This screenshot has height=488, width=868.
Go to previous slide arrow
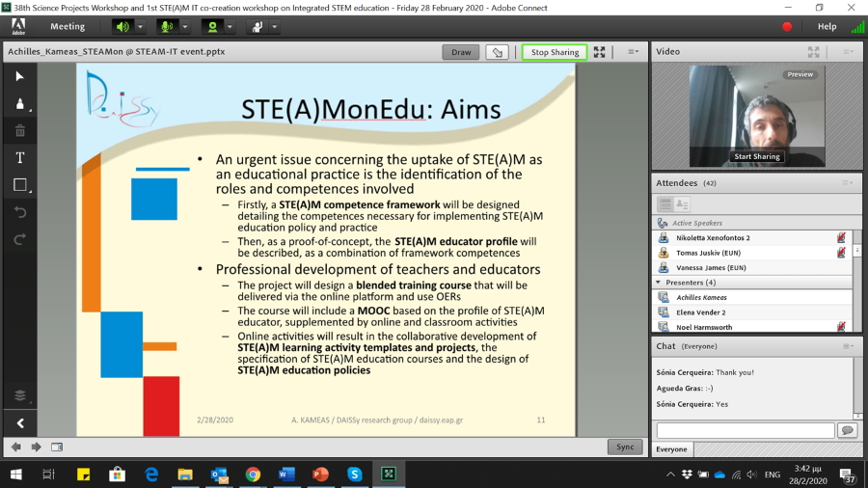16,447
